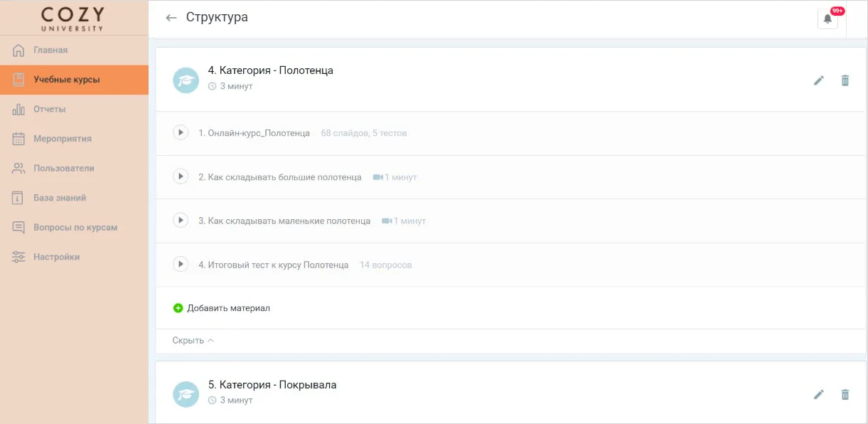Click the back arrow next to Структура
The width and height of the screenshot is (868, 424).
click(171, 18)
